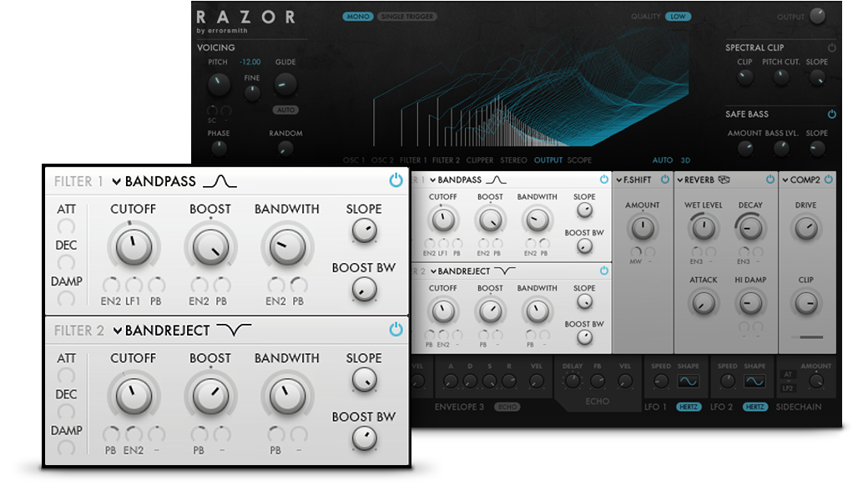This screenshot has height=501, width=868.
Task: Click Filter 1 BOOST knob in enlarged panel
Action: coord(210,247)
